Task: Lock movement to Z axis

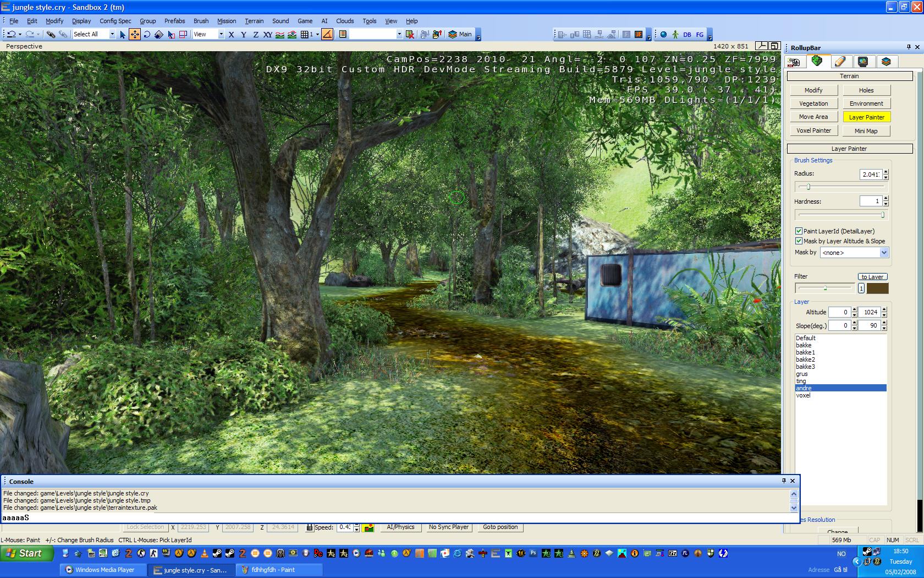Action: pyautogui.click(x=256, y=34)
